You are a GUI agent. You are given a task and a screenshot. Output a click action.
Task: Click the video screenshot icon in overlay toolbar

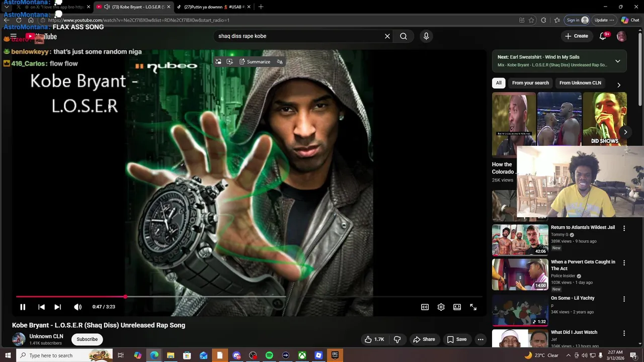coord(229,62)
